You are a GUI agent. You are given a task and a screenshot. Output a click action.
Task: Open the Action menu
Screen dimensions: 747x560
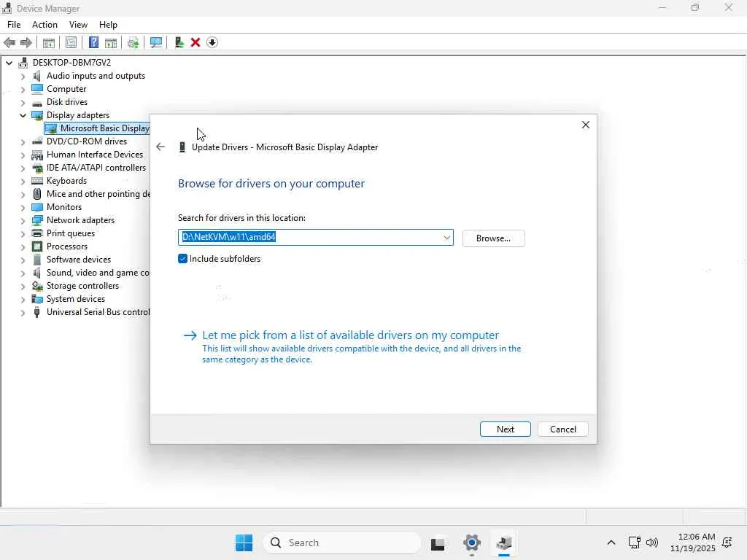[x=44, y=25]
